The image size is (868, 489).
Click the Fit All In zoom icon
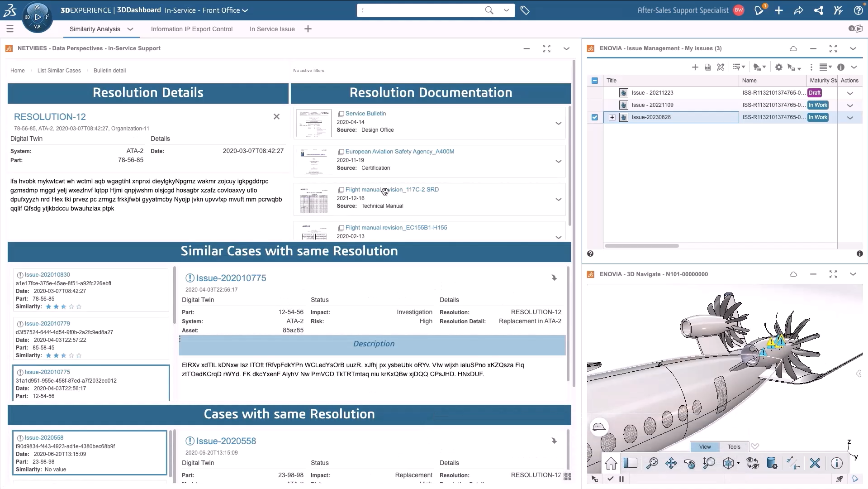pyautogui.click(x=652, y=463)
